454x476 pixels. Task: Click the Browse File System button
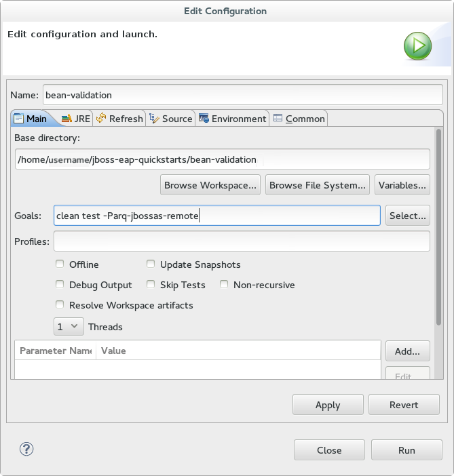click(318, 185)
